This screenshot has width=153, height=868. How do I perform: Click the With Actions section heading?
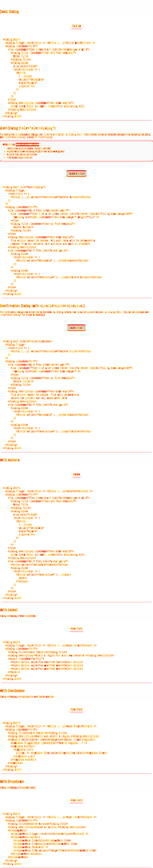tap(10, 460)
